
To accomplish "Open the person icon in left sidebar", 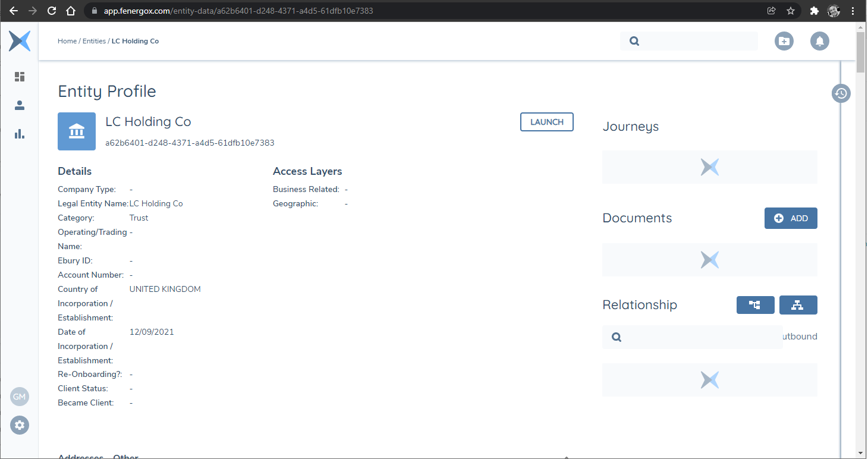I will tap(20, 105).
